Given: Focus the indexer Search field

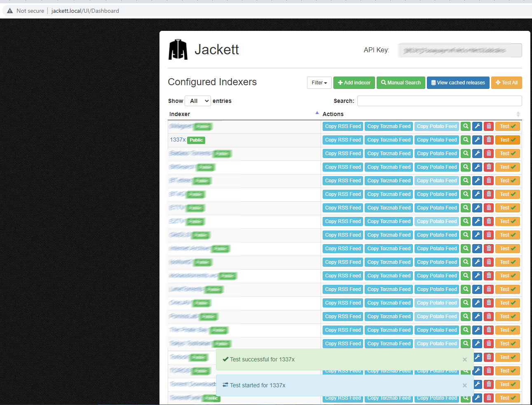Looking at the screenshot, I should pyautogui.click(x=440, y=101).
